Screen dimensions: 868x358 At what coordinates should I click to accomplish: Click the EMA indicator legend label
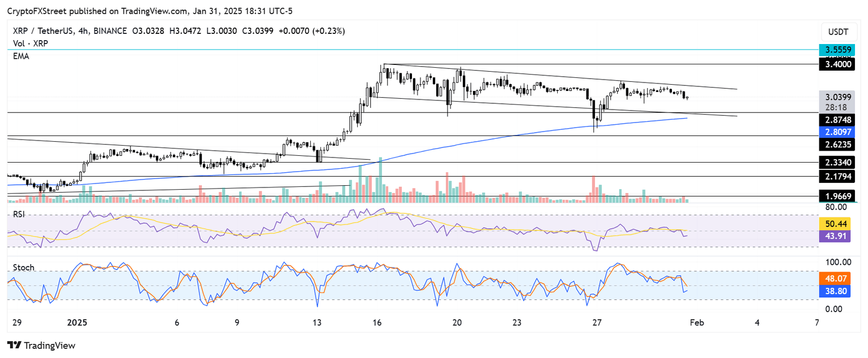click(x=20, y=56)
